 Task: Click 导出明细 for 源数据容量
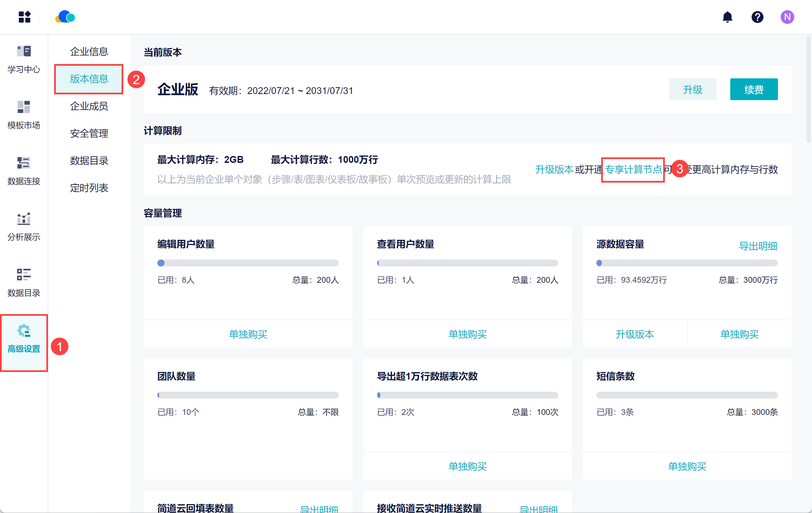758,246
